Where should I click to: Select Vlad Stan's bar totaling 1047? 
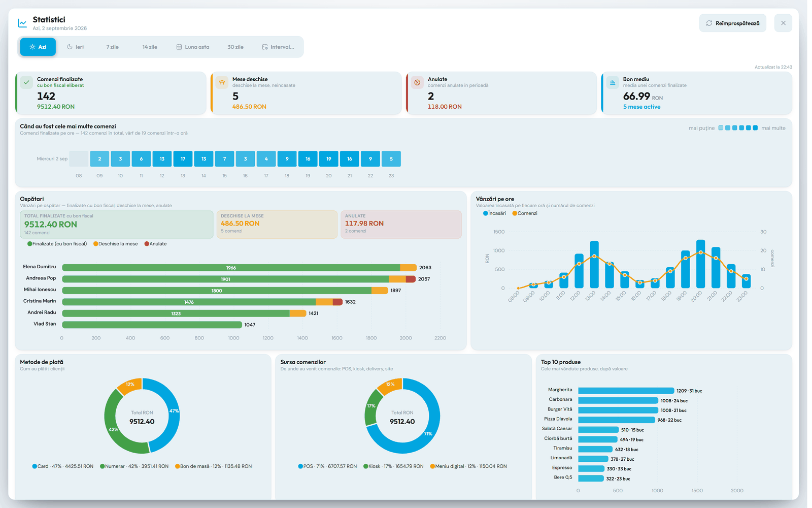pyautogui.click(x=152, y=325)
